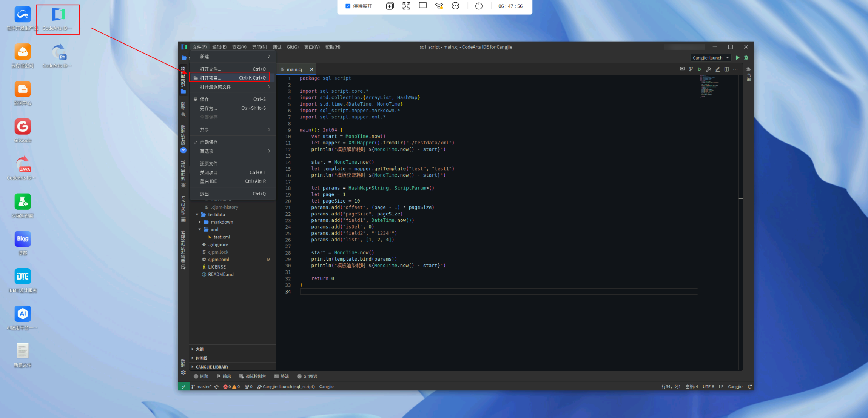Image resolution: width=868 pixels, height=418 pixels.
Task: Run the Cangjie launch configuration
Action: [737, 58]
